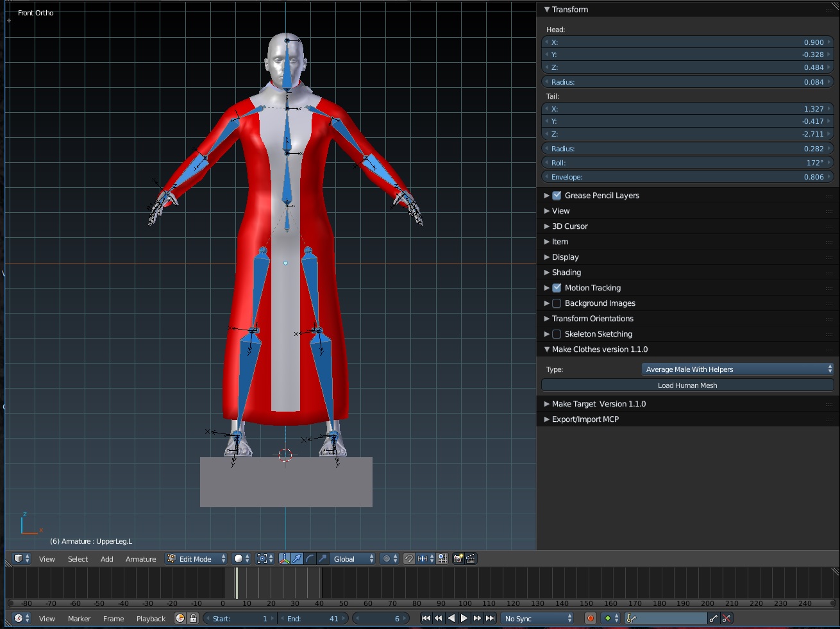Click the current frame number field

381,618
